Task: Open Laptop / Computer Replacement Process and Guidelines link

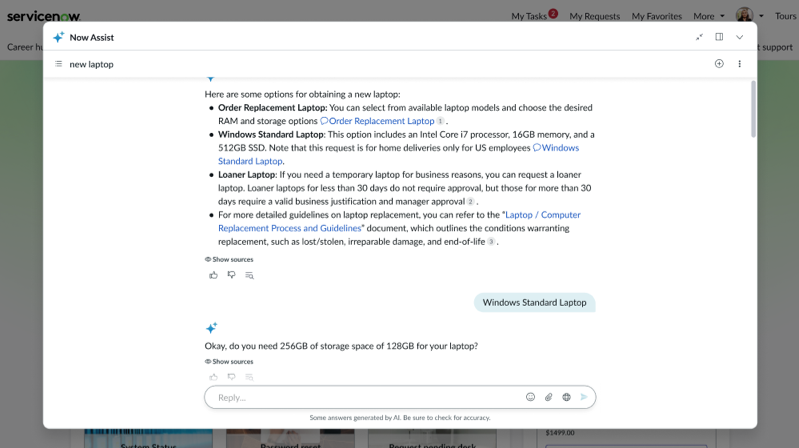Action: pyautogui.click(x=400, y=221)
